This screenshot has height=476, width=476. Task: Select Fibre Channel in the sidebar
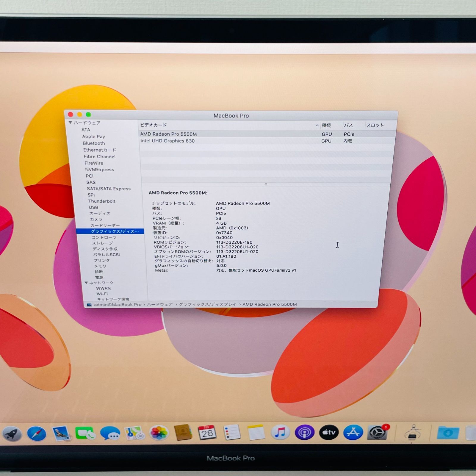[100, 156]
